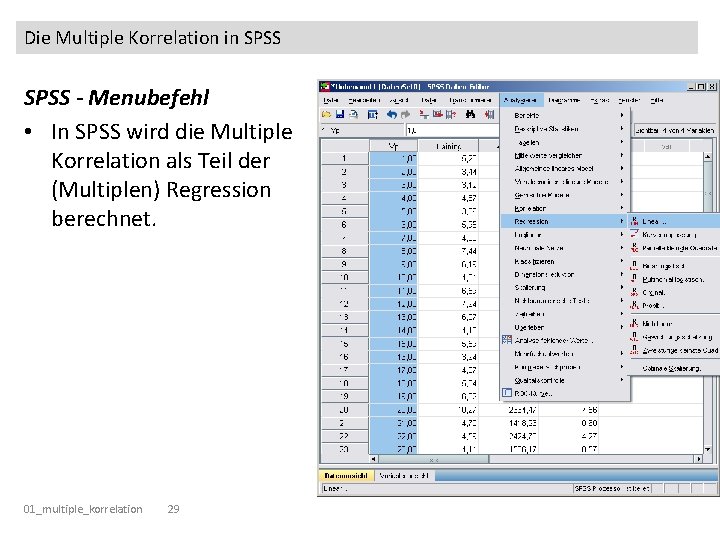
Task: Click the Save (floppy disk) toolbar icon
Action: click(x=340, y=114)
